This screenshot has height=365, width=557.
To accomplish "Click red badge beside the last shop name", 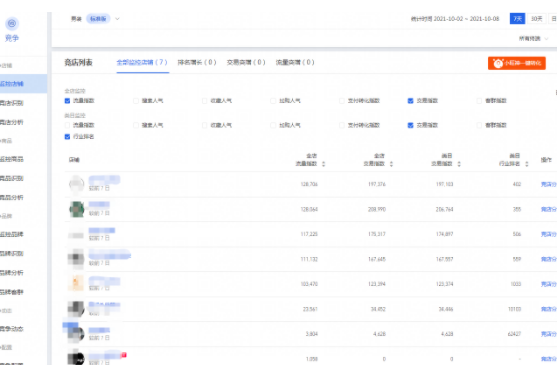I will tap(124, 354).
